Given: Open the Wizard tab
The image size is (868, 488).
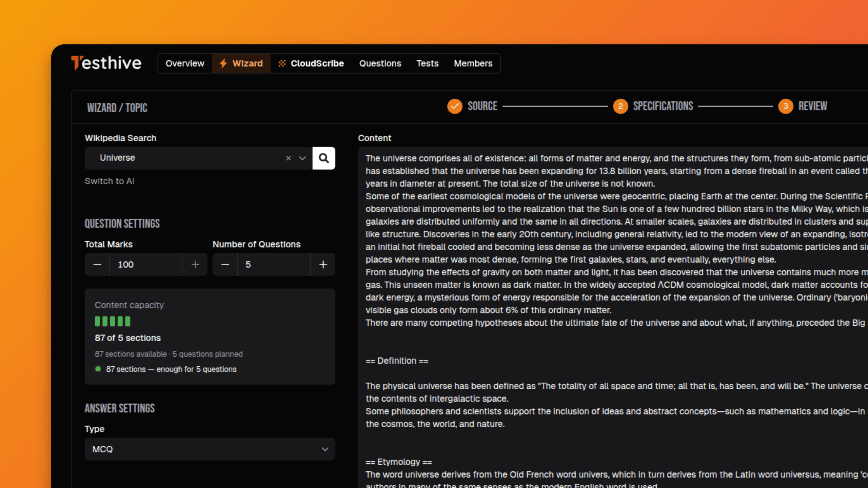Looking at the screenshot, I should [241, 63].
